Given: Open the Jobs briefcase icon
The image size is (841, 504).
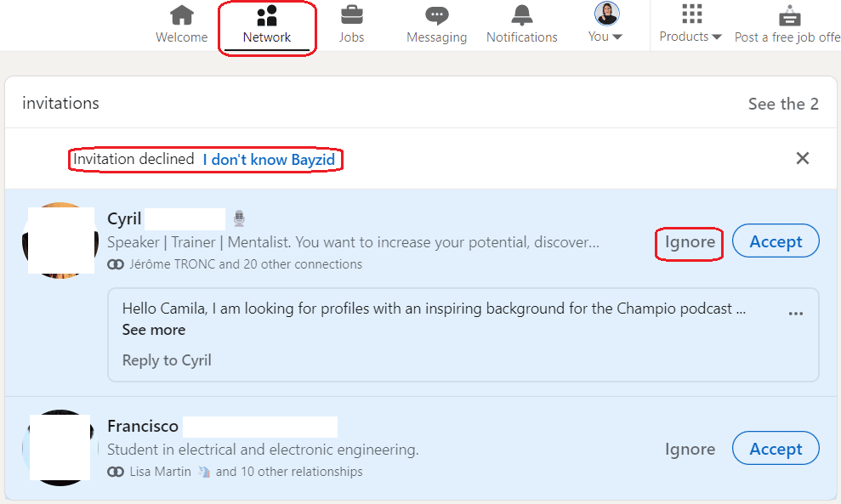Looking at the screenshot, I should [x=352, y=15].
